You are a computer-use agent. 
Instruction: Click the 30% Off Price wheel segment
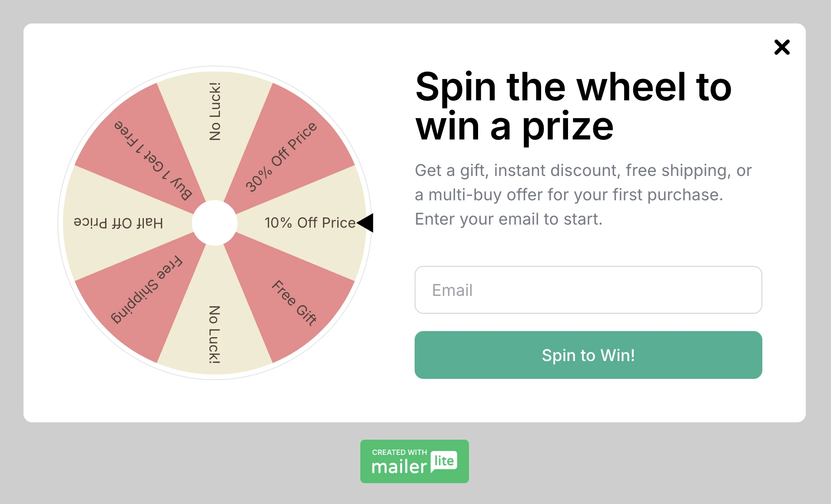coord(281,157)
